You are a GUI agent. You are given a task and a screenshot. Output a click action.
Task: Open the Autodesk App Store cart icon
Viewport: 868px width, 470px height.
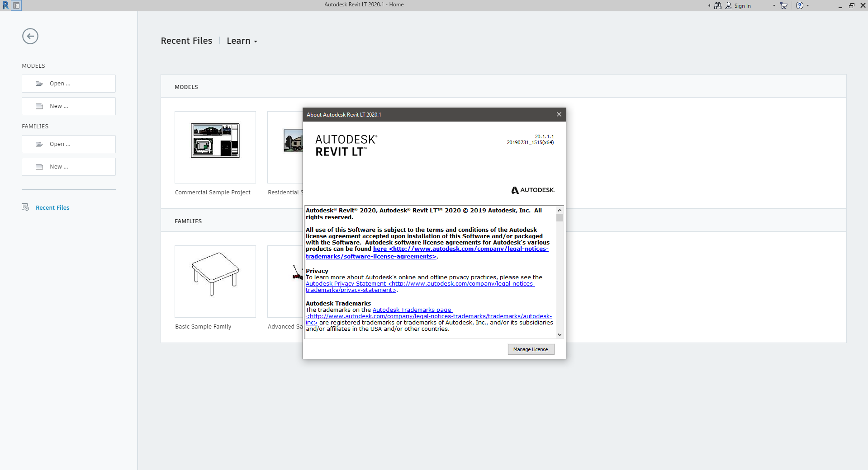pyautogui.click(x=784, y=5)
